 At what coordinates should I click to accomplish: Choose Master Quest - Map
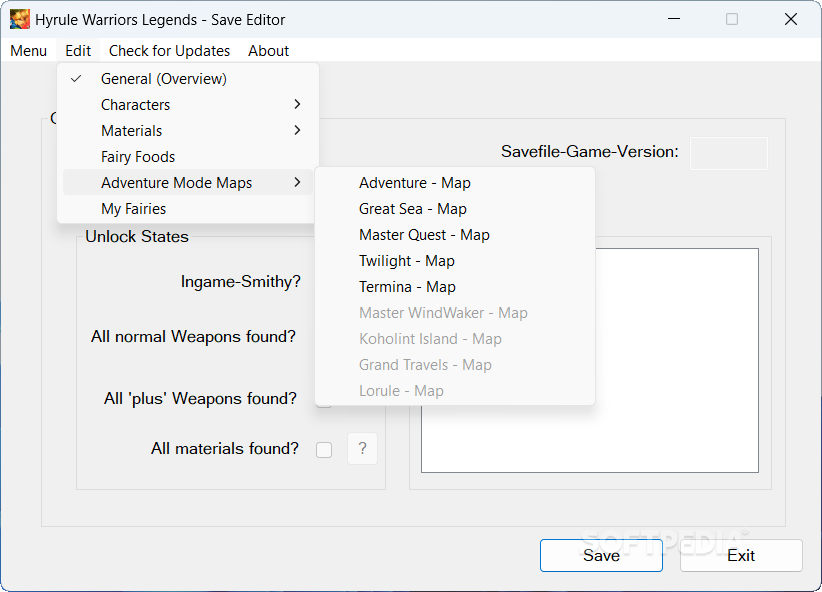click(455, 235)
